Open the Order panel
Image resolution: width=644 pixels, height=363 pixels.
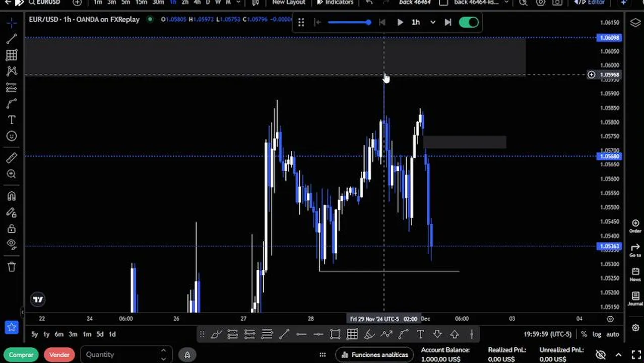[x=635, y=226]
